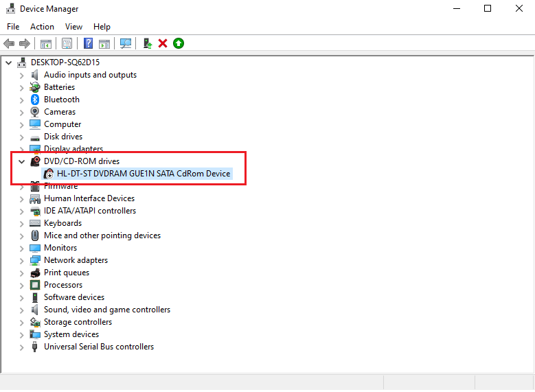Maximize the Device Manager window
535x392 pixels.
[x=488, y=8]
